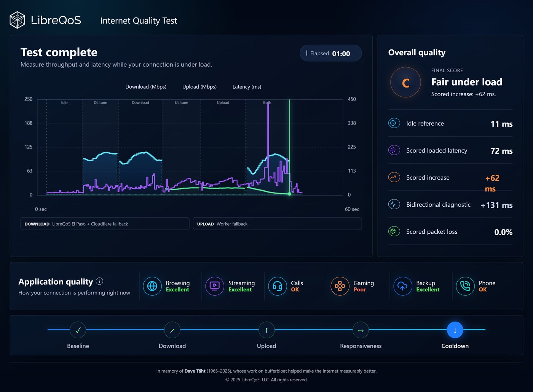The height and width of the screenshot is (392, 533).
Task: Click the '0.0%' packet loss value
Action: coord(503,232)
